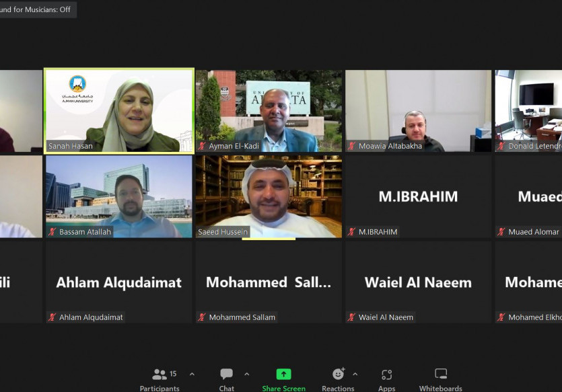
Task: Select the Waiel Al Naeem participant tile
Action: click(x=418, y=282)
